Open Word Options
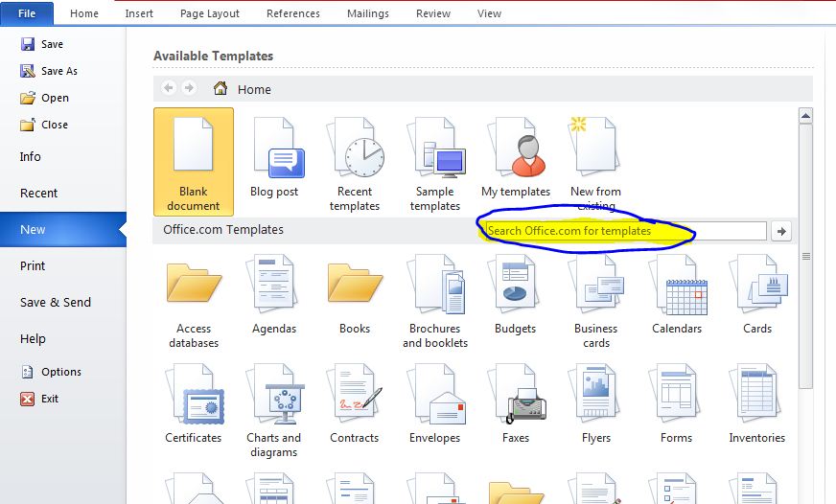The height and width of the screenshot is (504, 836). click(51, 372)
